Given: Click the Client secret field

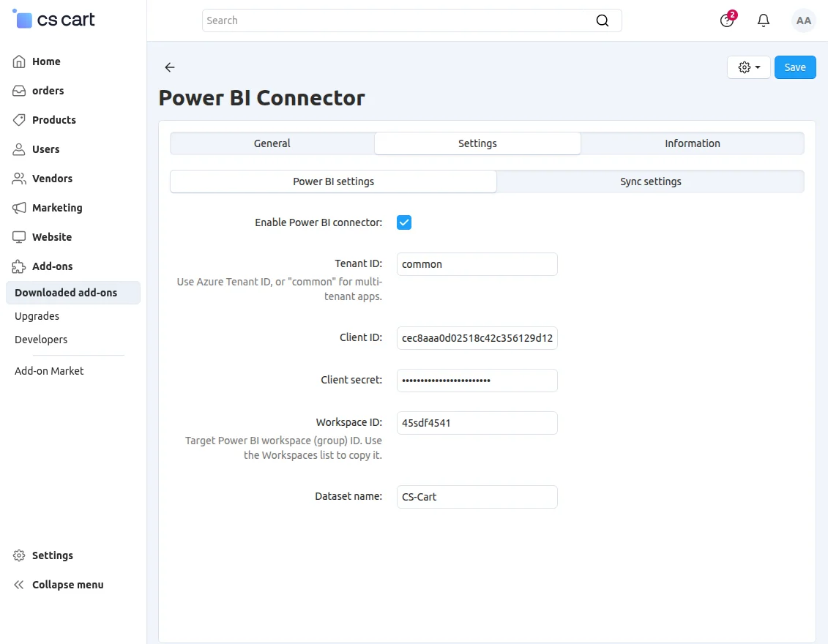Looking at the screenshot, I should [477, 381].
